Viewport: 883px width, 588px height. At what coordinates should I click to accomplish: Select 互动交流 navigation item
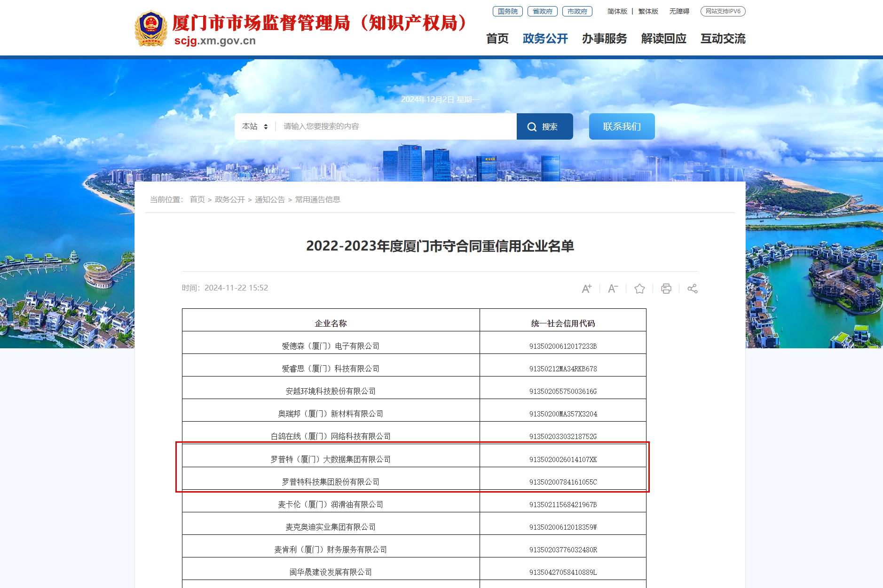pos(723,39)
